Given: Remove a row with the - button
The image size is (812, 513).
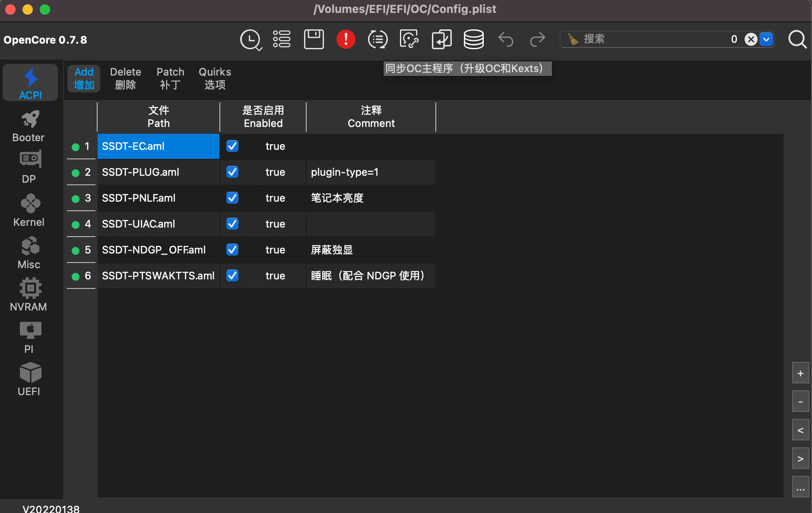Looking at the screenshot, I should click(x=800, y=402).
